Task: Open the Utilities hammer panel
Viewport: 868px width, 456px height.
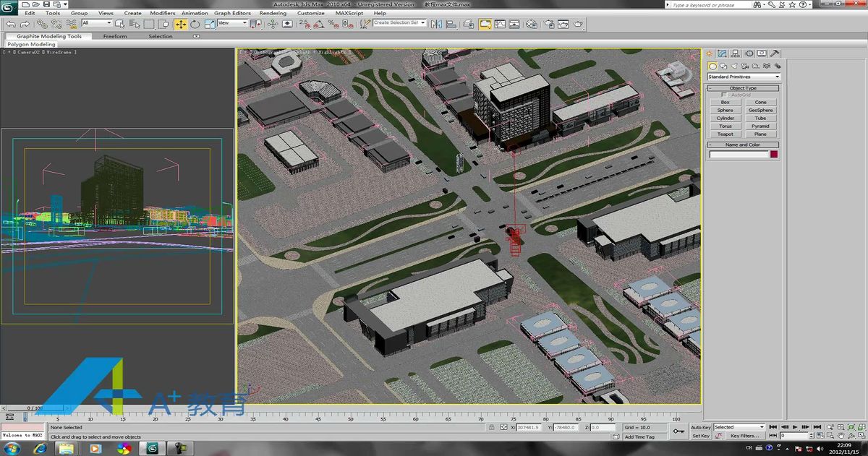Action: click(775, 53)
